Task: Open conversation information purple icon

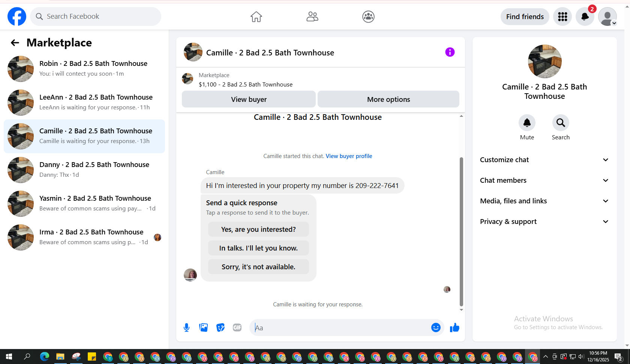Action: 450,52
